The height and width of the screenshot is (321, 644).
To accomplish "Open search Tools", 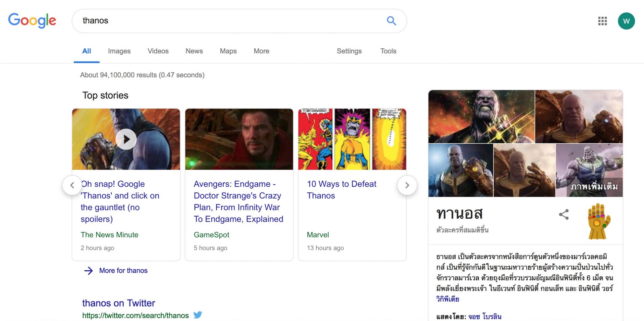I will tap(388, 51).
